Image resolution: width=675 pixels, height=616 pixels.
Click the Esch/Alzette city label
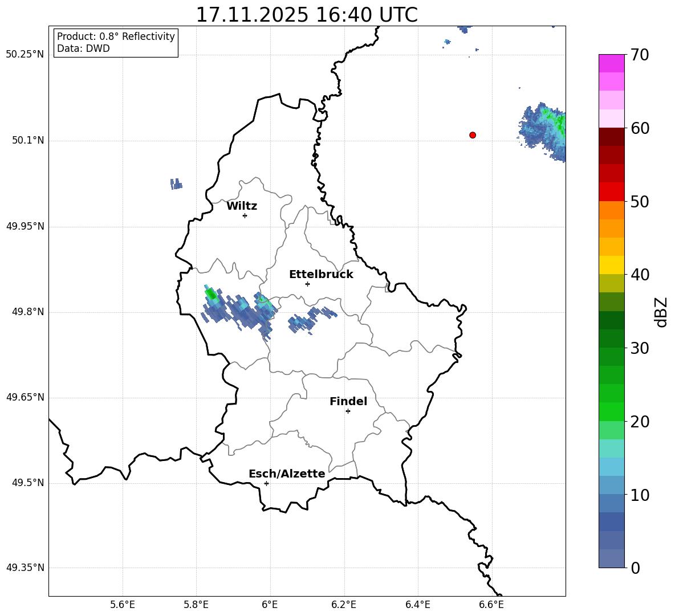coord(287,474)
